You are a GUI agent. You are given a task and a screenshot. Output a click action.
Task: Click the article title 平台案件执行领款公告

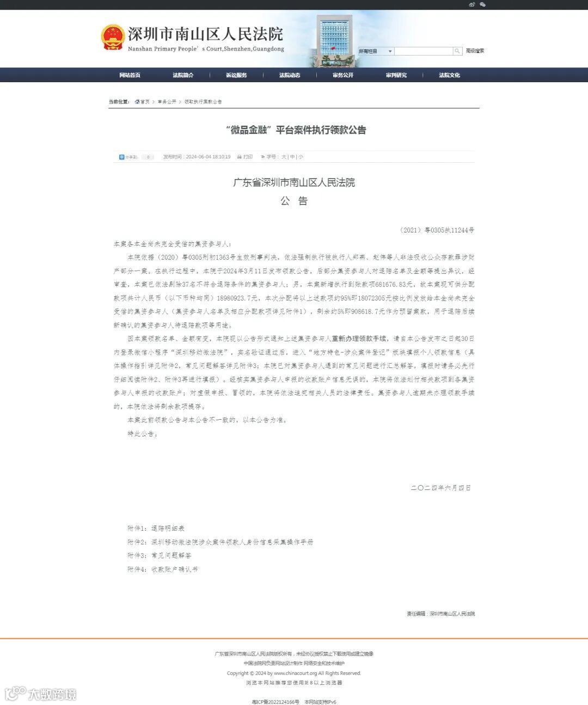(296, 130)
